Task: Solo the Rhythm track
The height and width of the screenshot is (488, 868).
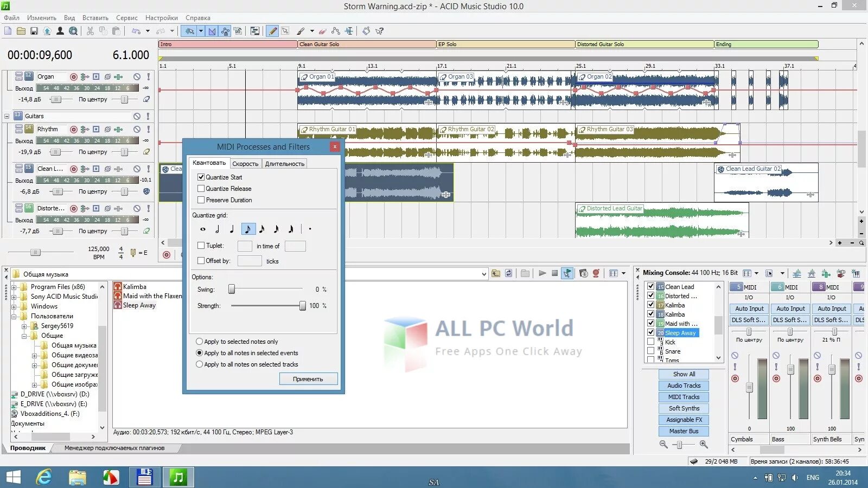Action: click(148, 129)
